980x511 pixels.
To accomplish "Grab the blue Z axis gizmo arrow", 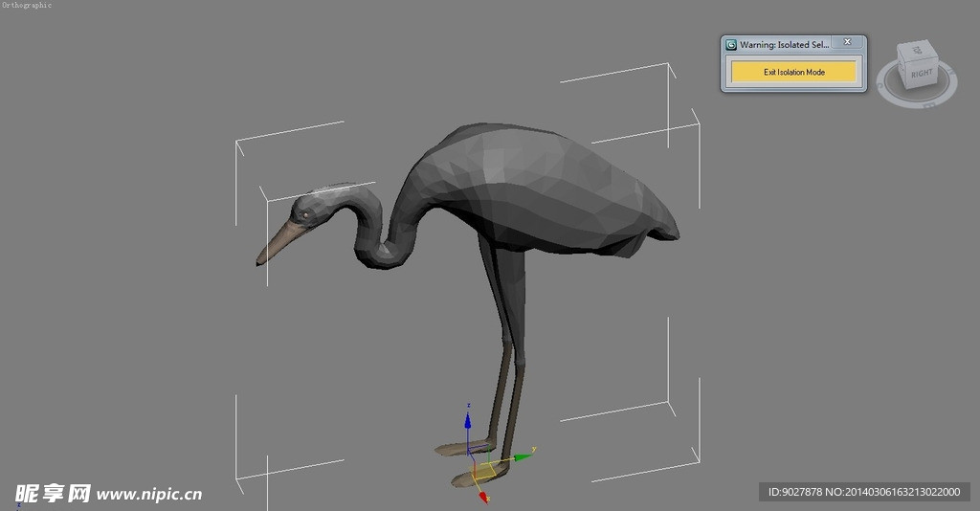I will (x=468, y=415).
